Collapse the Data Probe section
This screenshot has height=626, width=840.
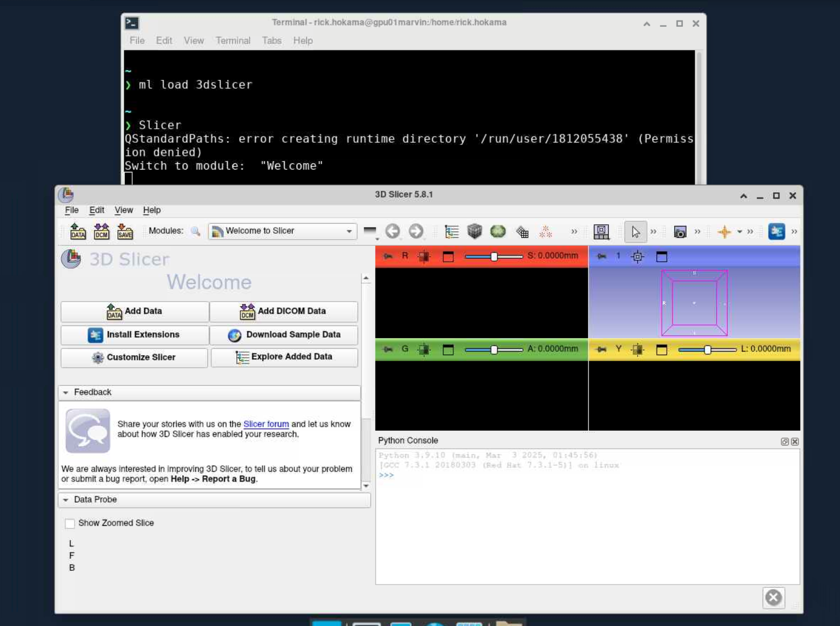pos(66,500)
